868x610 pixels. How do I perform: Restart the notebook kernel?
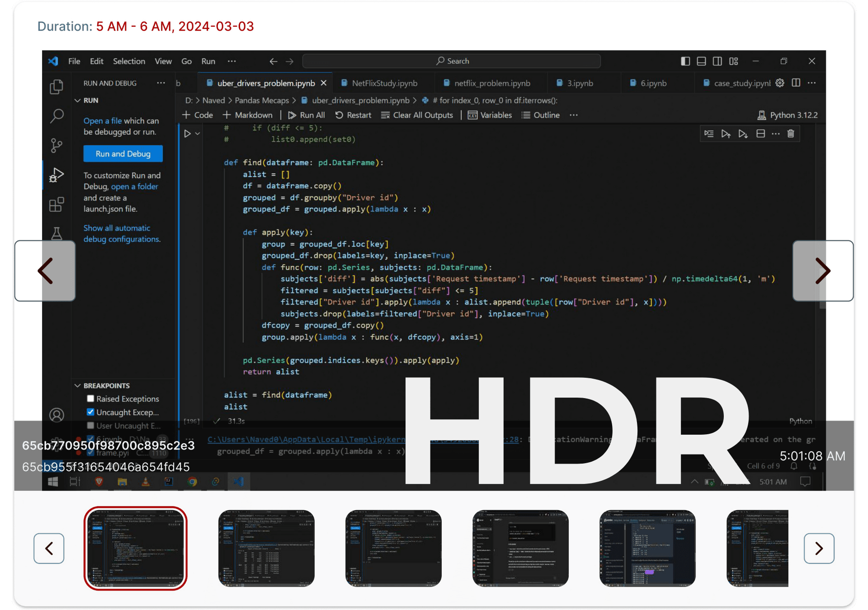pyautogui.click(x=353, y=115)
